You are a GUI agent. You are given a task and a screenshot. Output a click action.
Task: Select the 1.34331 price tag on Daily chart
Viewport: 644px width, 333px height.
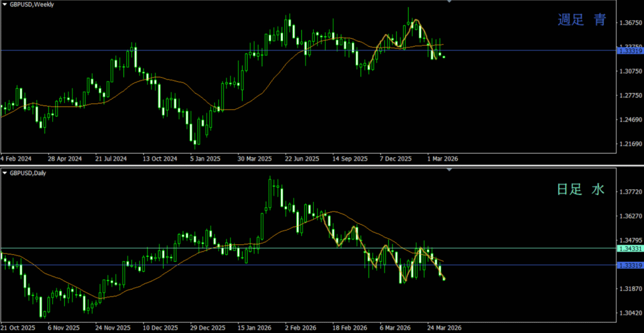[x=630, y=249]
